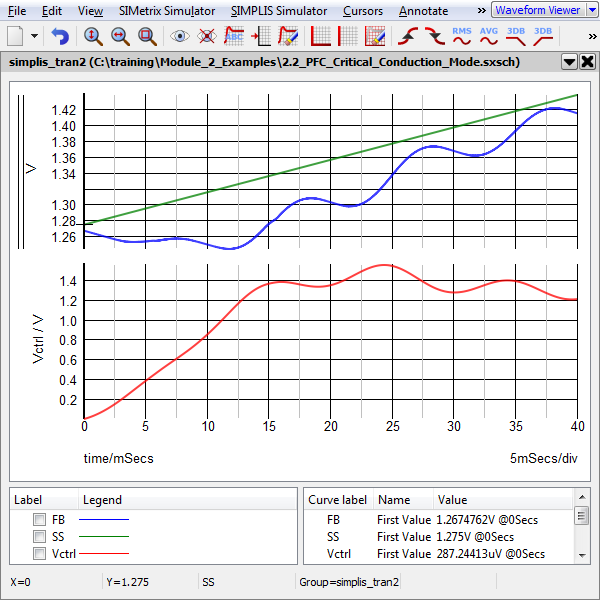Click the AVG measurement icon
Image resolution: width=600 pixels, height=600 pixels.
pyautogui.click(x=489, y=36)
